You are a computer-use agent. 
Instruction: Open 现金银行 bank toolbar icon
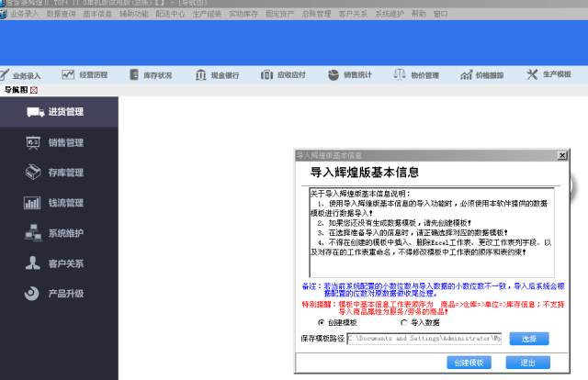pyautogui.click(x=217, y=75)
